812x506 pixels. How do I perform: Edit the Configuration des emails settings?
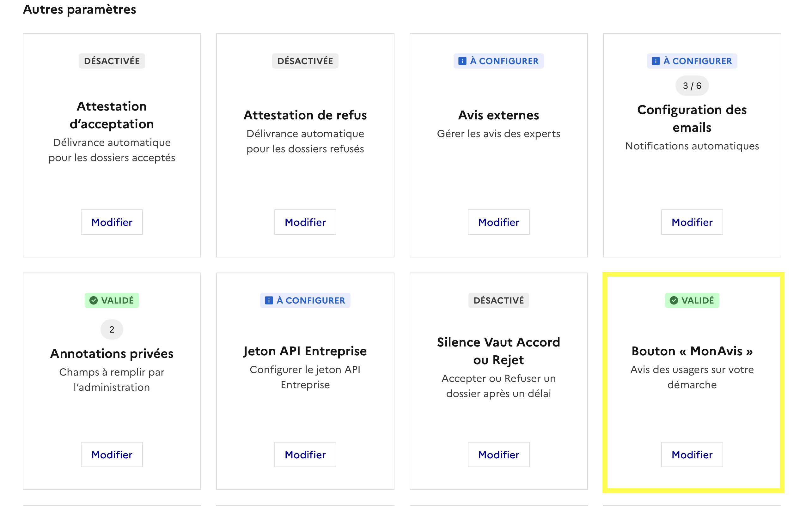(692, 222)
